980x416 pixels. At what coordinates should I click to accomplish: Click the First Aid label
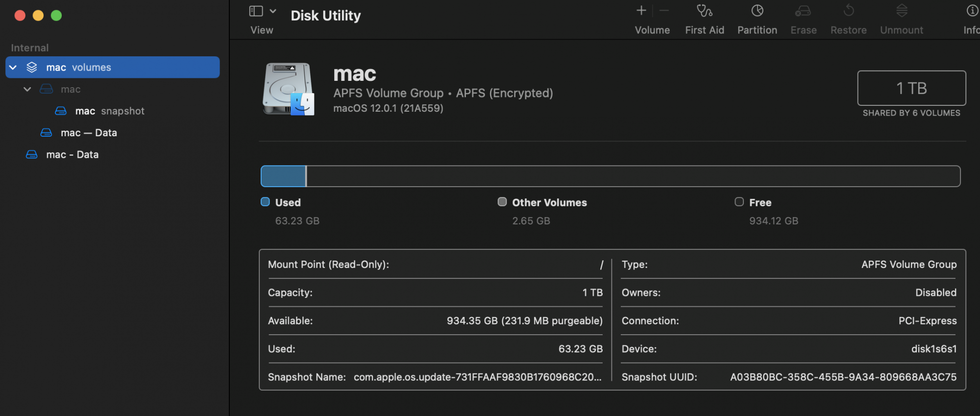[705, 30]
